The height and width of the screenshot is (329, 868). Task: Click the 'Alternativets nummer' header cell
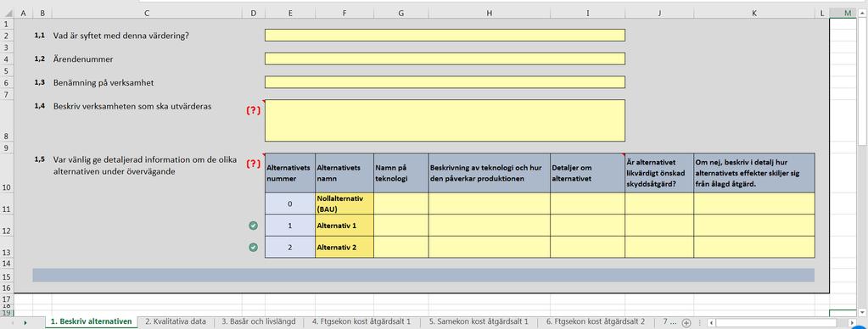pyautogui.click(x=290, y=173)
